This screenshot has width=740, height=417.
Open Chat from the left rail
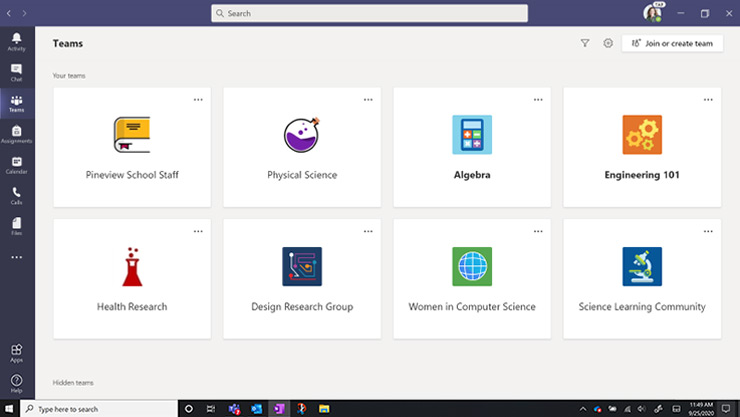point(16,72)
